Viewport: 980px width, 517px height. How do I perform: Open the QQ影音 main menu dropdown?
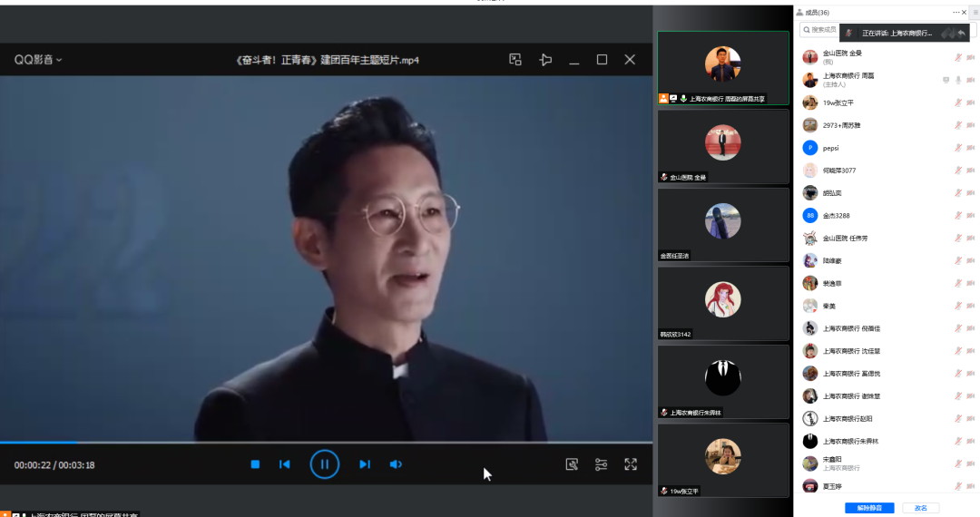38,60
